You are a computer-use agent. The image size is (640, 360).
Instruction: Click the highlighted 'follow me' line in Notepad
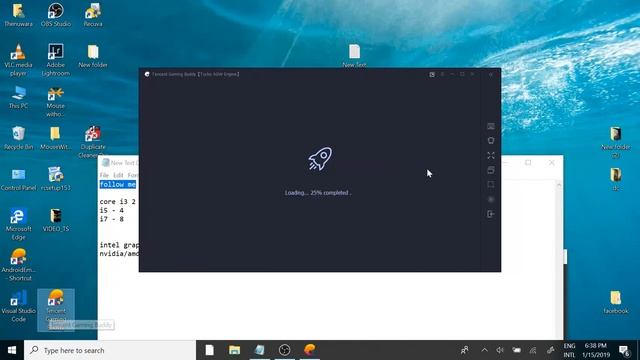tap(118, 184)
